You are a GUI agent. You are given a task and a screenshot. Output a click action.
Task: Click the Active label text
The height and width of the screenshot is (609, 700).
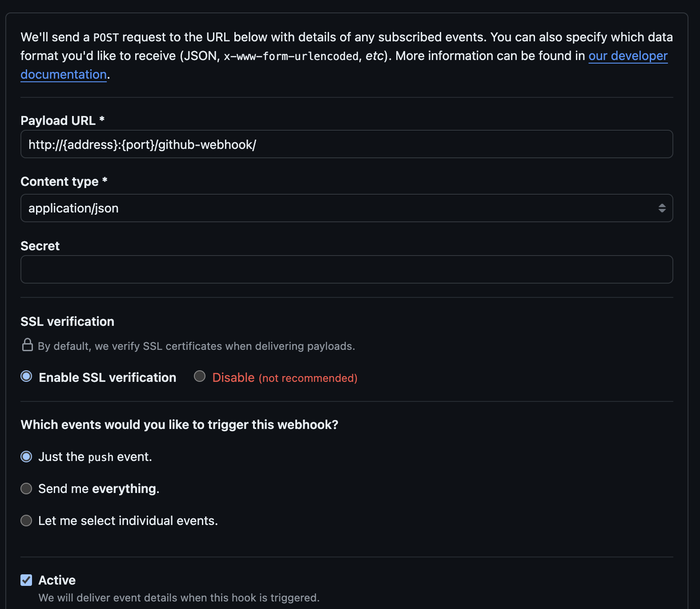[x=57, y=580]
